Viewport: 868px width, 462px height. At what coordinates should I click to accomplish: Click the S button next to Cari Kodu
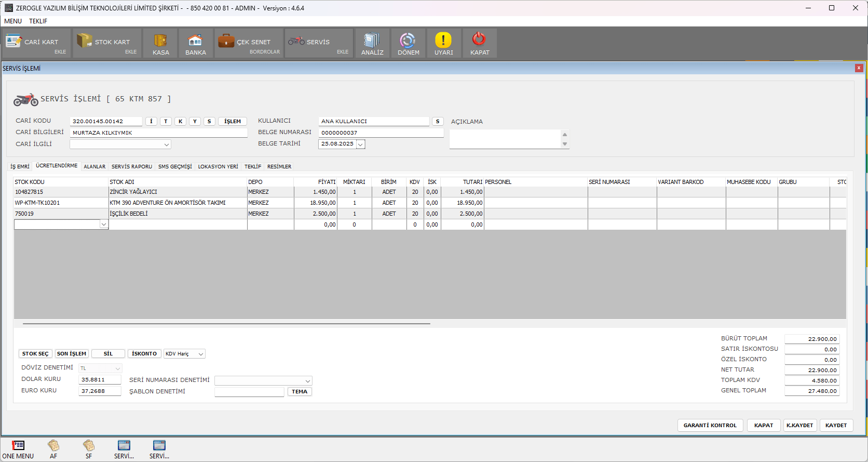click(x=209, y=122)
